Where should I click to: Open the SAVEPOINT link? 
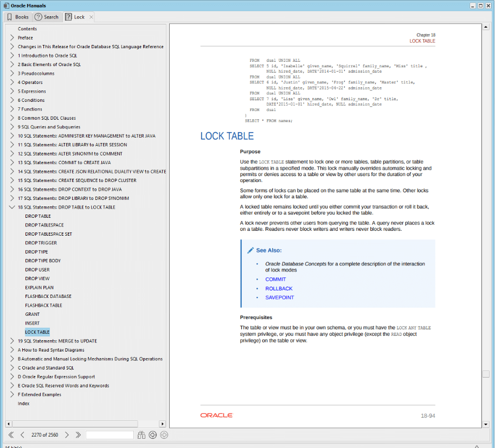click(x=279, y=297)
